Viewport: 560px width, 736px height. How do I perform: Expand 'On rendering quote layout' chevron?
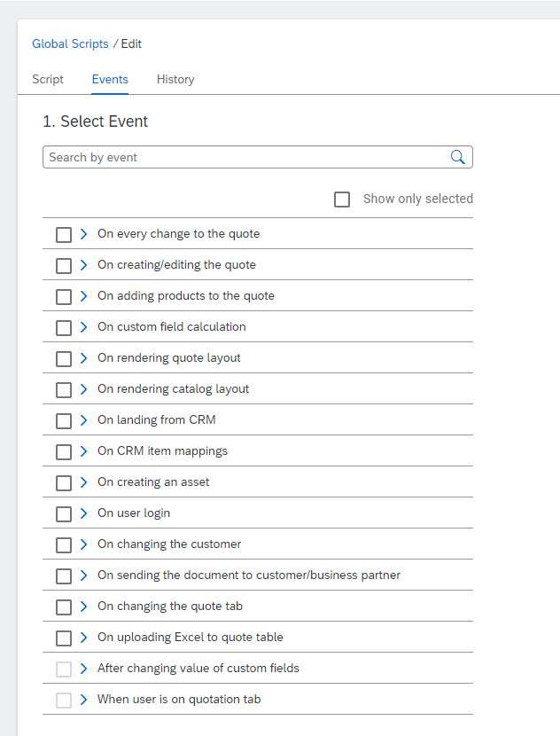(84, 358)
